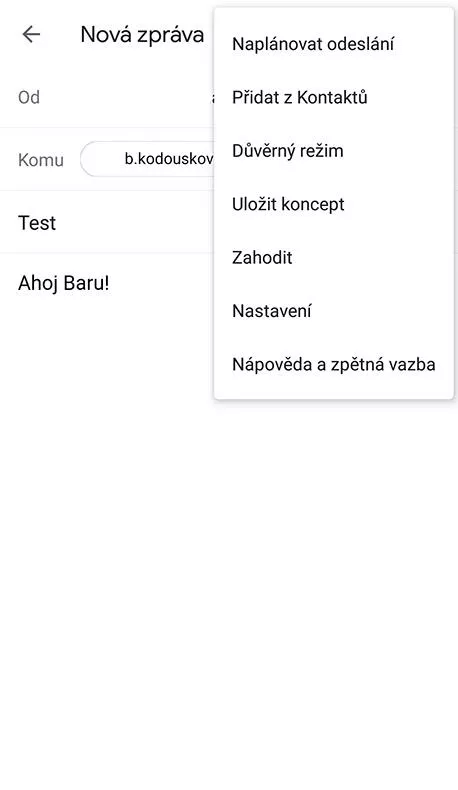Save draft via 'Uložit koncept'
458x790 pixels.
(x=288, y=204)
